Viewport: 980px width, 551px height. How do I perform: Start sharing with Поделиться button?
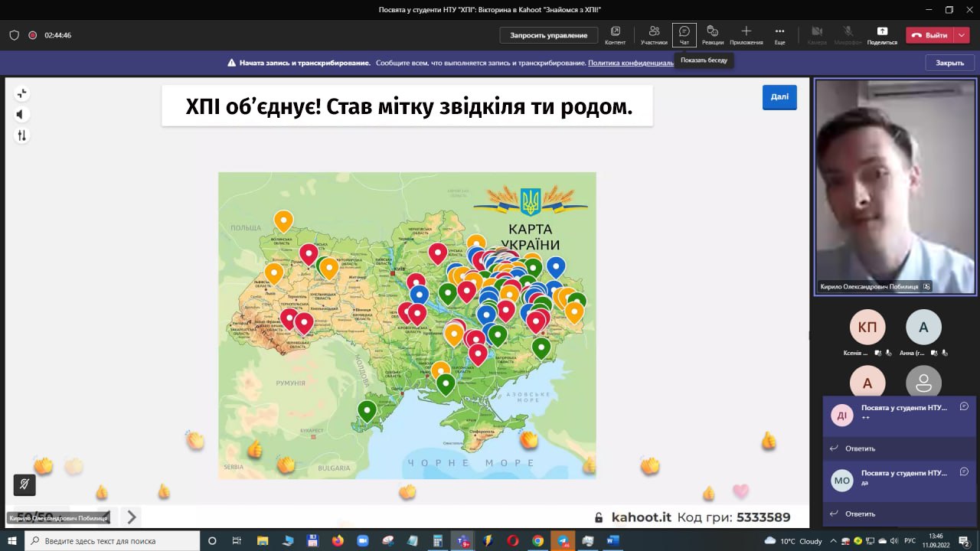point(882,34)
